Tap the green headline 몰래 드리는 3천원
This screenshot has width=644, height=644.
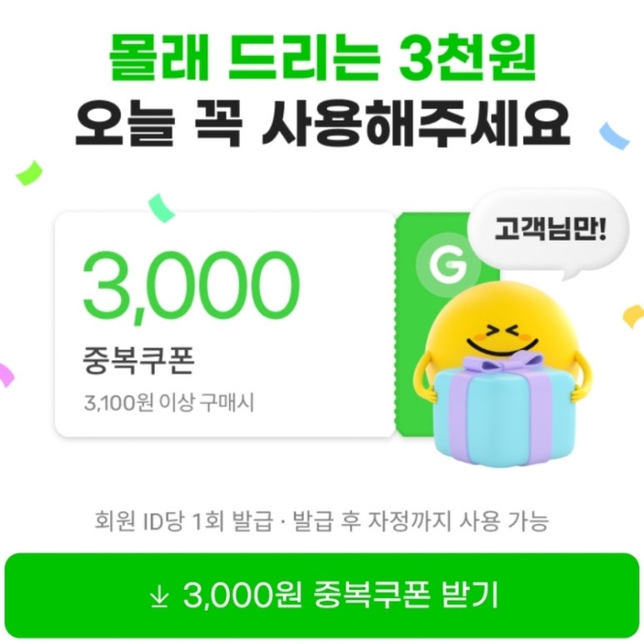(322, 58)
